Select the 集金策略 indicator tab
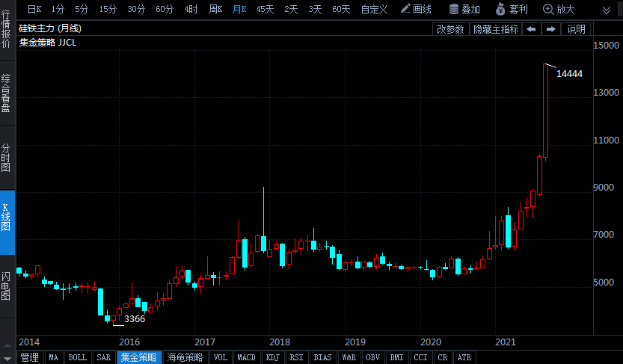 pyautogui.click(x=139, y=357)
